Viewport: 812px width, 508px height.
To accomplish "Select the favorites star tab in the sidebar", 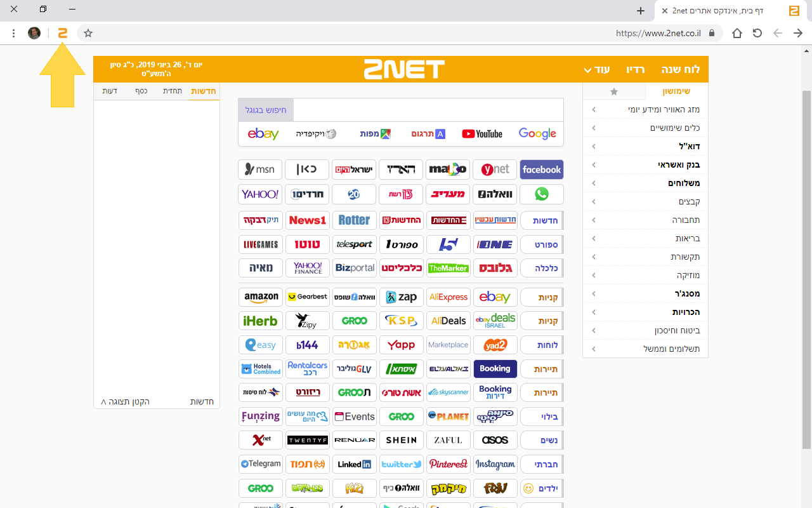I will click(614, 91).
